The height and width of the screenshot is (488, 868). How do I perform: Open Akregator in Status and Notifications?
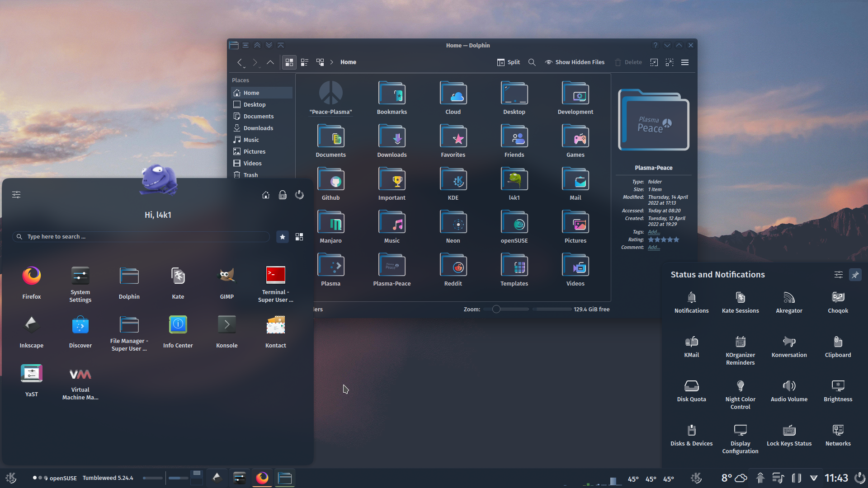pos(789,302)
